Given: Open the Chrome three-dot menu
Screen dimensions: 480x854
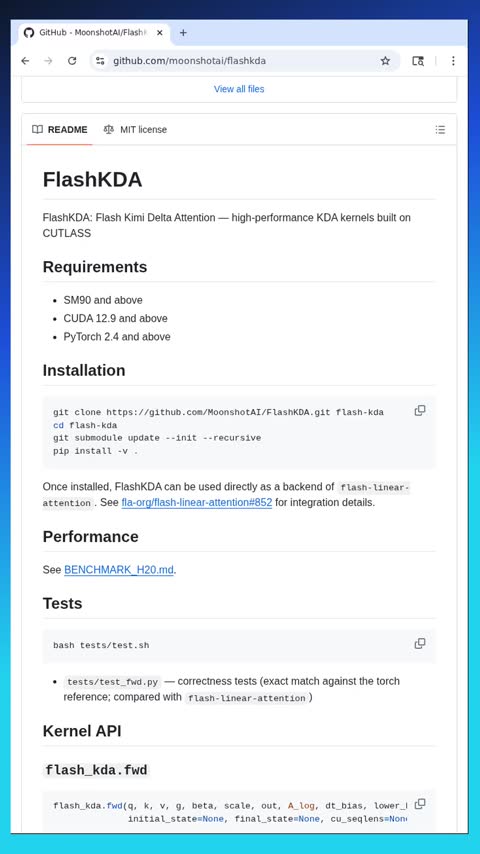Looking at the screenshot, I should [453, 61].
